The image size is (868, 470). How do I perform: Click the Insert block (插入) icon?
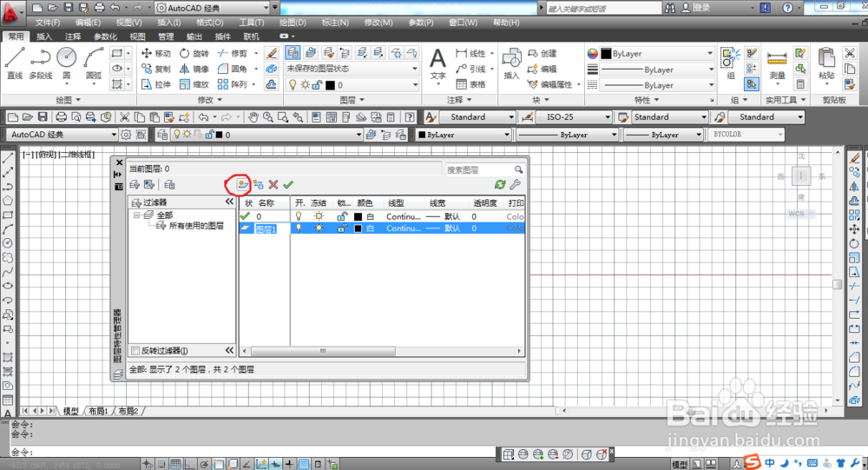(x=511, y=63)
